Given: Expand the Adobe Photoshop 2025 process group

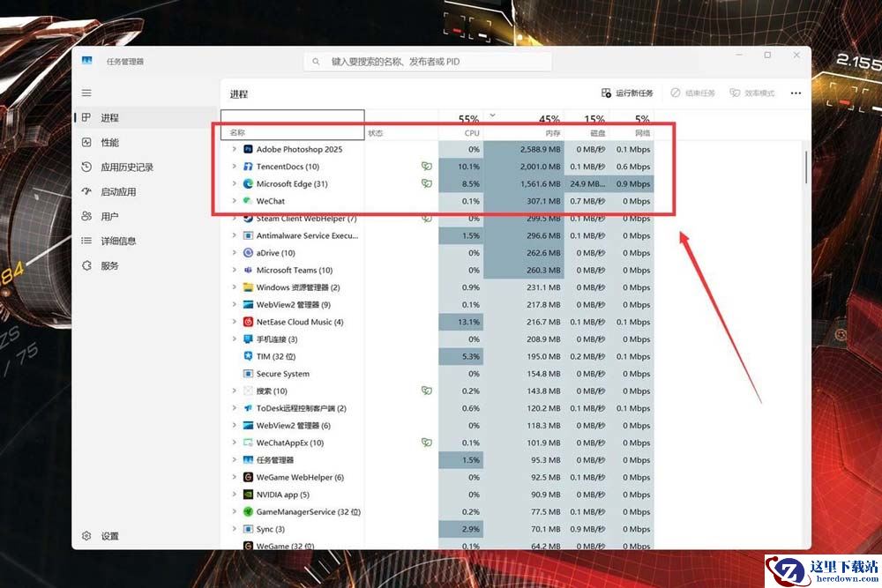Looking at the screenshot, I should [x=234, y=149].
